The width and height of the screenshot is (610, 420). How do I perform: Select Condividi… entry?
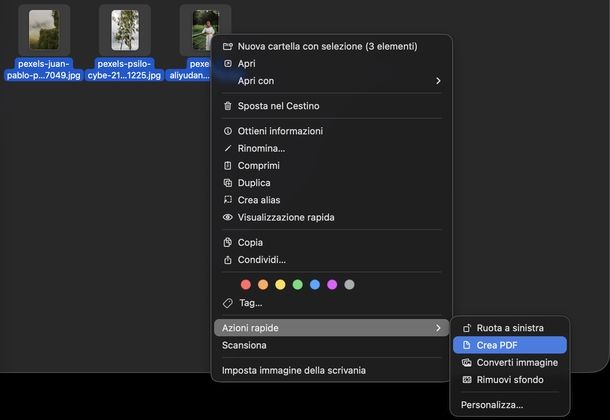pos(331,259)
